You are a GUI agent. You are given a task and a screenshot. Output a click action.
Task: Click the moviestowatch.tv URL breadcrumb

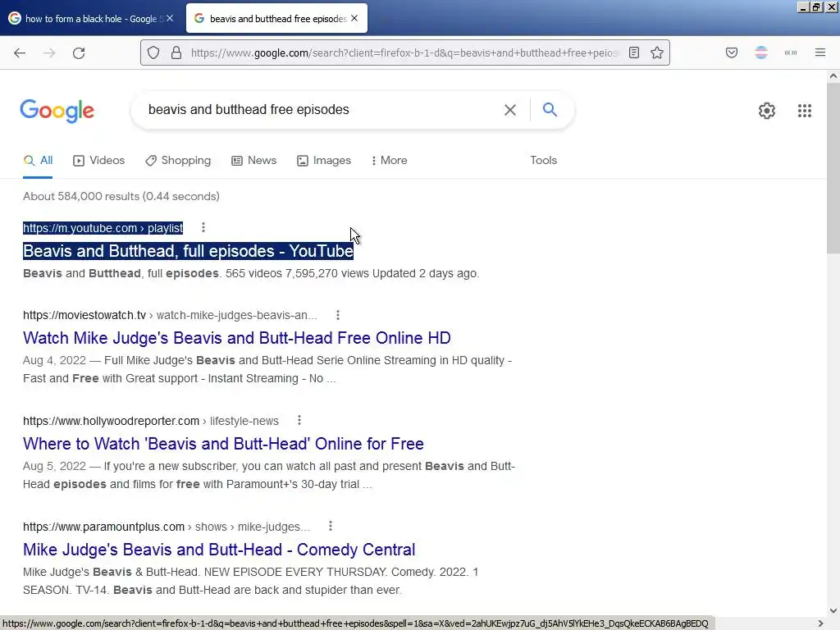[x=170, y=315]
